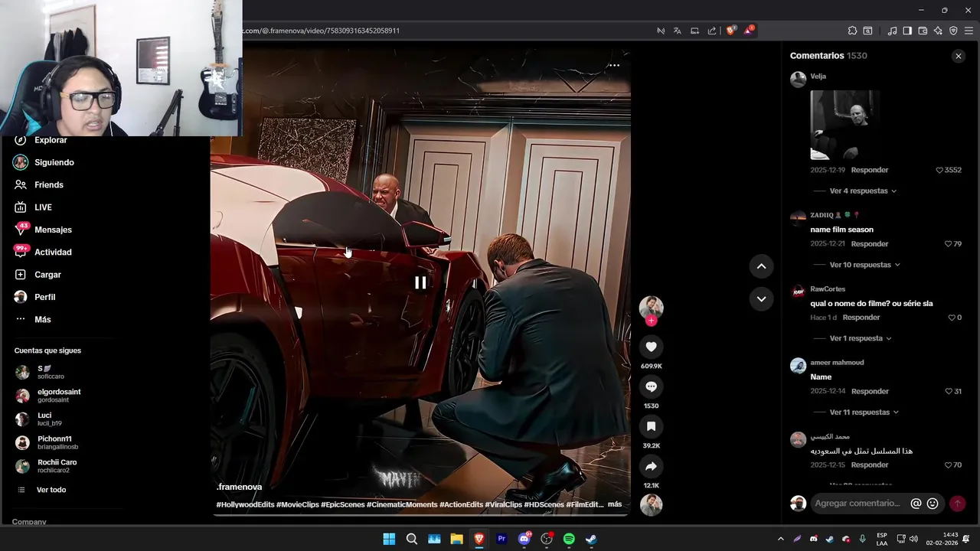Screen dimensions: 980x551
Task: Open followed account Rochii Caro
Action: point(46,466)
